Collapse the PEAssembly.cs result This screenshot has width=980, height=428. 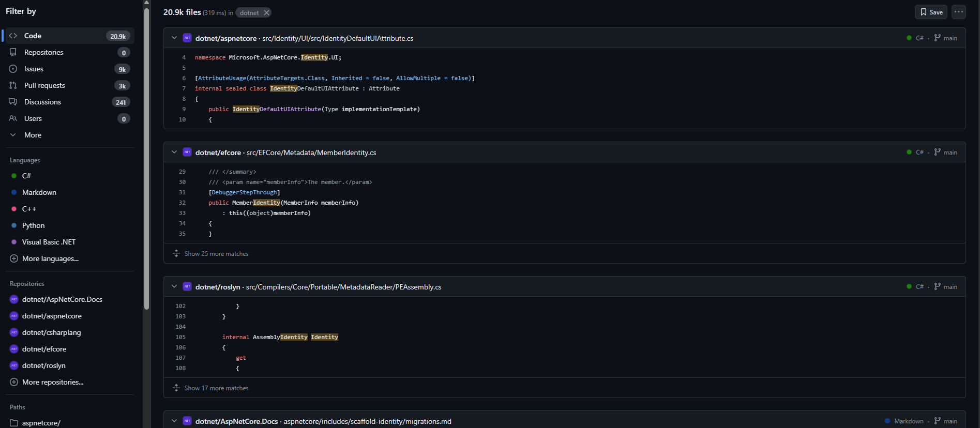click(174, 287)
